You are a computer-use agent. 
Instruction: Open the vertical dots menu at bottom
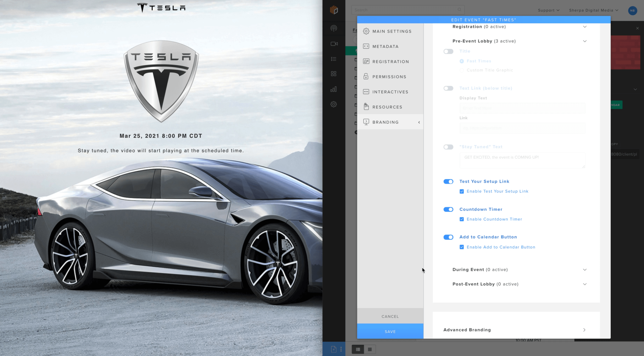click(341, 349)
